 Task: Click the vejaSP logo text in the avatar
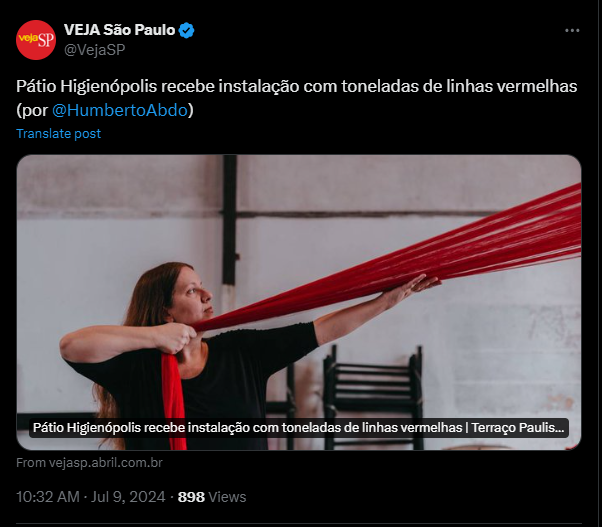[36, 39]
